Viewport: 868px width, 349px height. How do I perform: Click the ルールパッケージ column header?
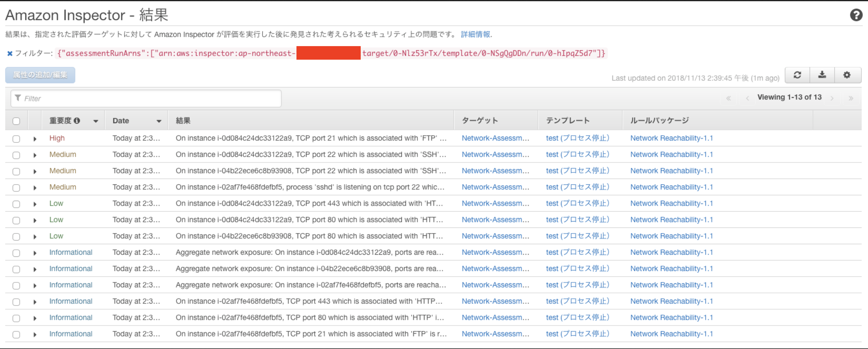coord(659,121)
